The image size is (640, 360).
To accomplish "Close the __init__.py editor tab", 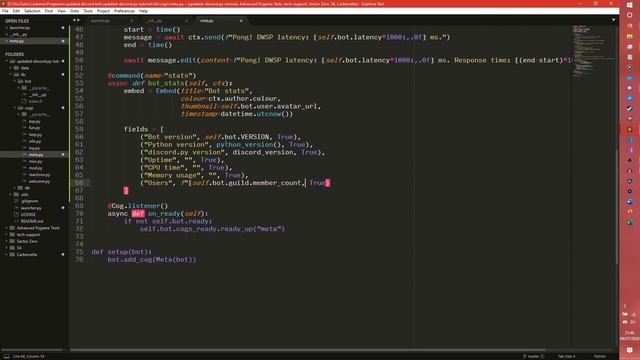I will (186, 21).
